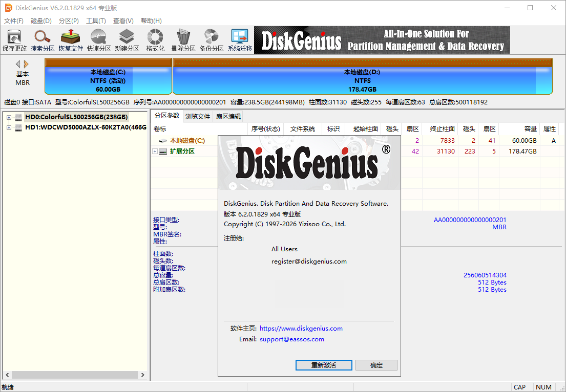Click the 256060514304 total bytes value
The height and width of the screenshot is (392, 566).
[x=485, y=275]
